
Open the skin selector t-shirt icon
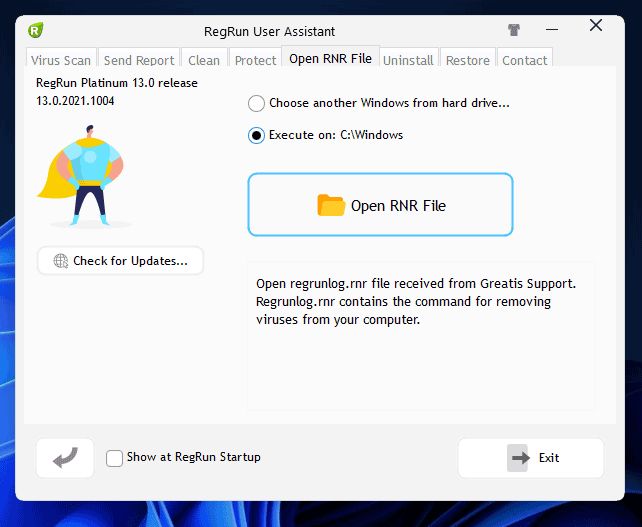point(514,30)
